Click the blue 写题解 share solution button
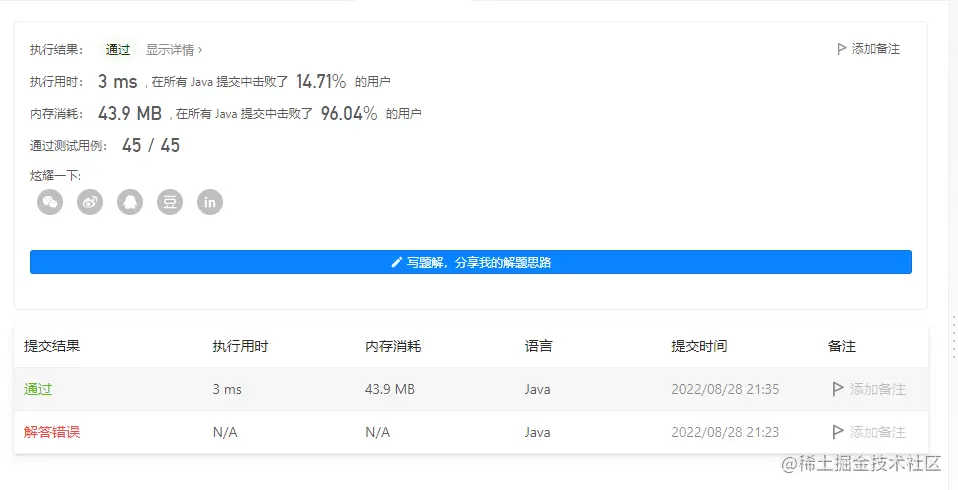 pos(470,262)
